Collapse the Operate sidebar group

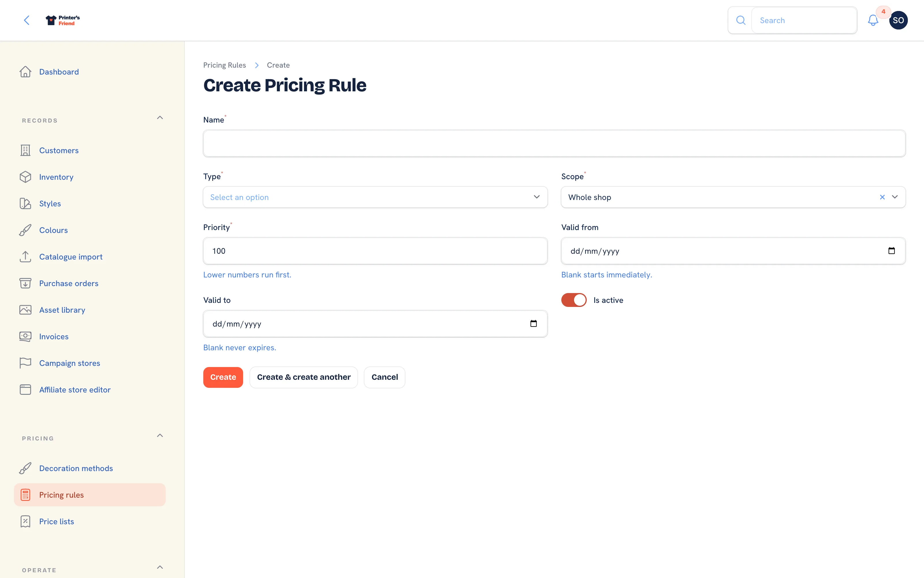[x=160, y=567]
